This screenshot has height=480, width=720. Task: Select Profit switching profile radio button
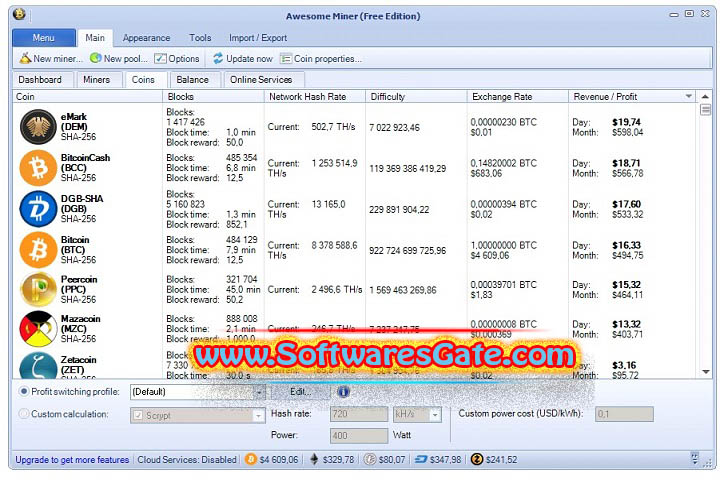pos(23,392)
